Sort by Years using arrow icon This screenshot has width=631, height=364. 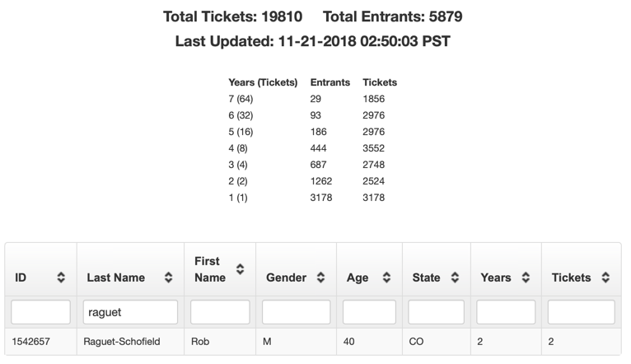pos(526,278)
